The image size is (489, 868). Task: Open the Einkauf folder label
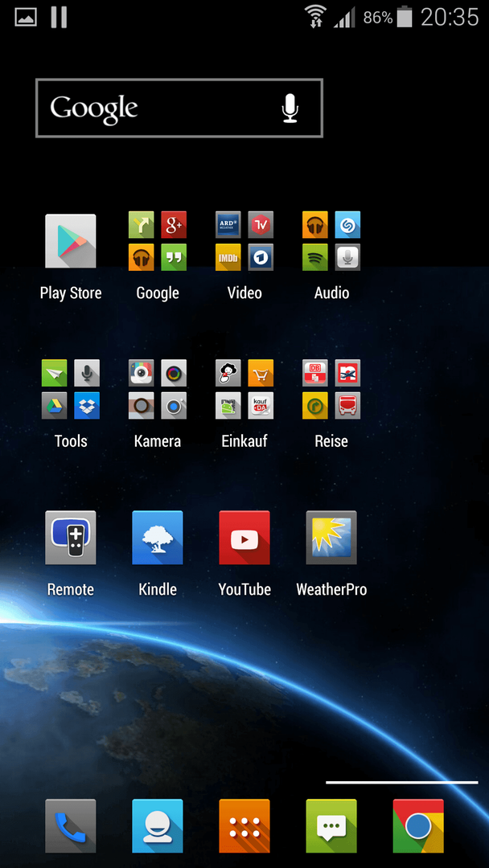point(244,441)
